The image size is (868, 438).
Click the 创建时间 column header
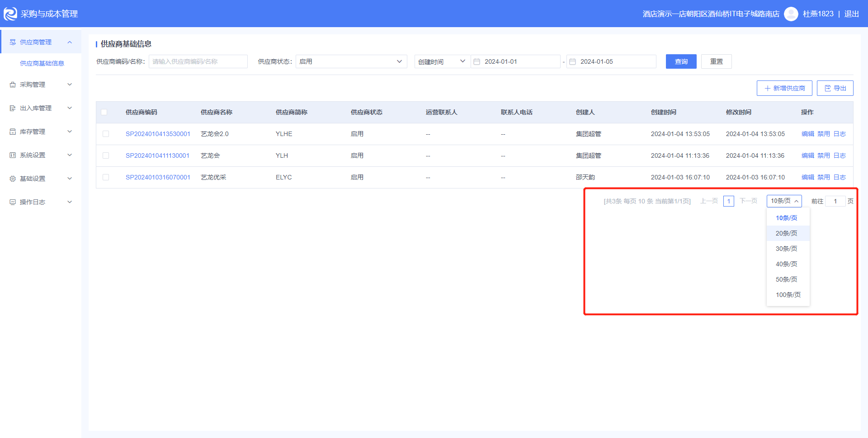(664, 112)
